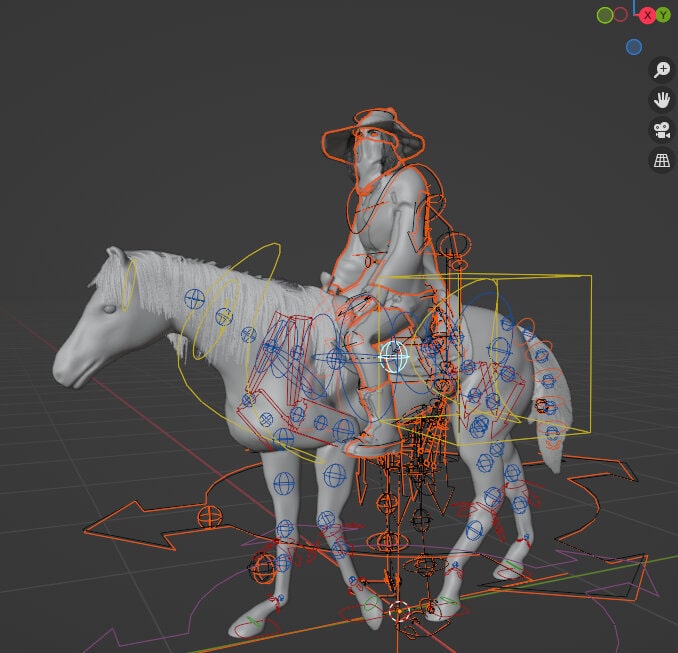Switch perspective/orthographic with the grid icon
Image resolution: width=678 pixels, height=653 pixels.
(662, 160)
